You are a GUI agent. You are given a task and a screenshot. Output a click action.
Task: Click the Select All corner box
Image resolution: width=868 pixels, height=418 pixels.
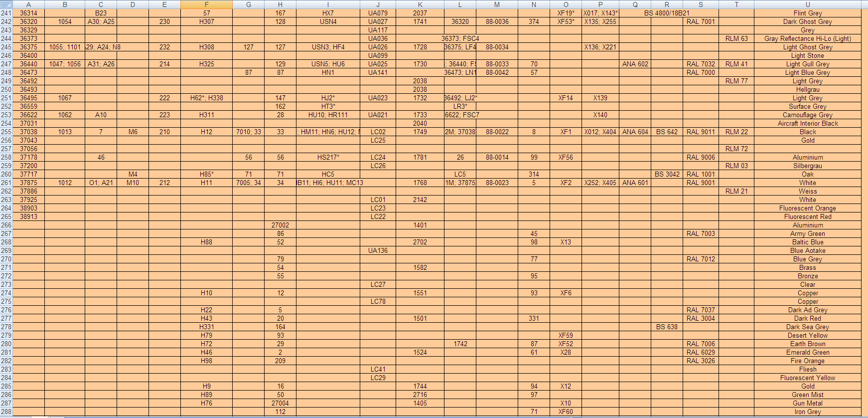[x=5, y=4]
